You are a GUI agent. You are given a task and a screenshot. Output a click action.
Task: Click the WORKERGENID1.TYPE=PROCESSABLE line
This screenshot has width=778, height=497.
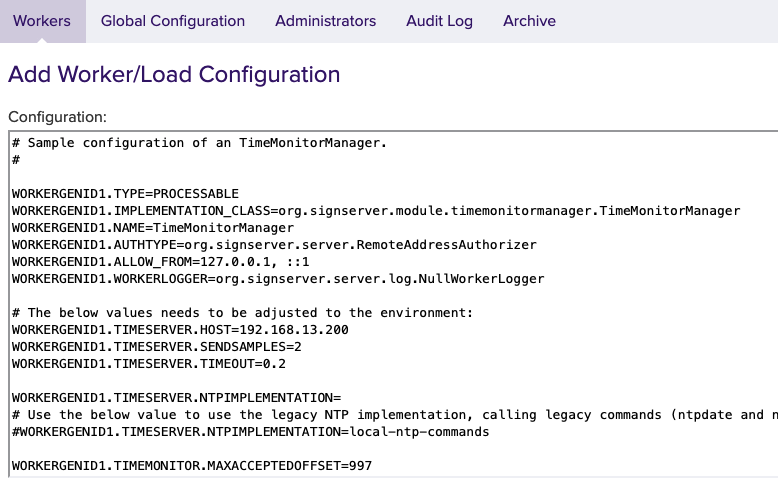click(x=125, y=194)
